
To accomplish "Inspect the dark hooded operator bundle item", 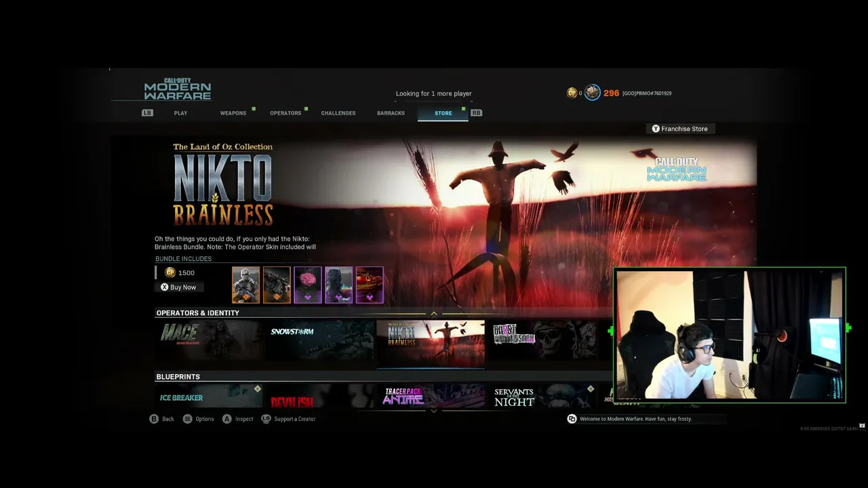I will click(x=338, y=285).
